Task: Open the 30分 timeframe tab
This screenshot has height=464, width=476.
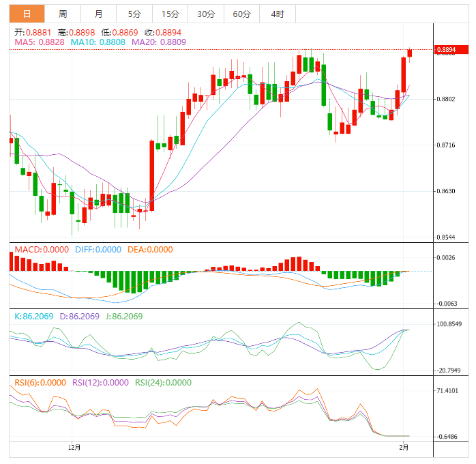Action: click(x=206, y=14)
